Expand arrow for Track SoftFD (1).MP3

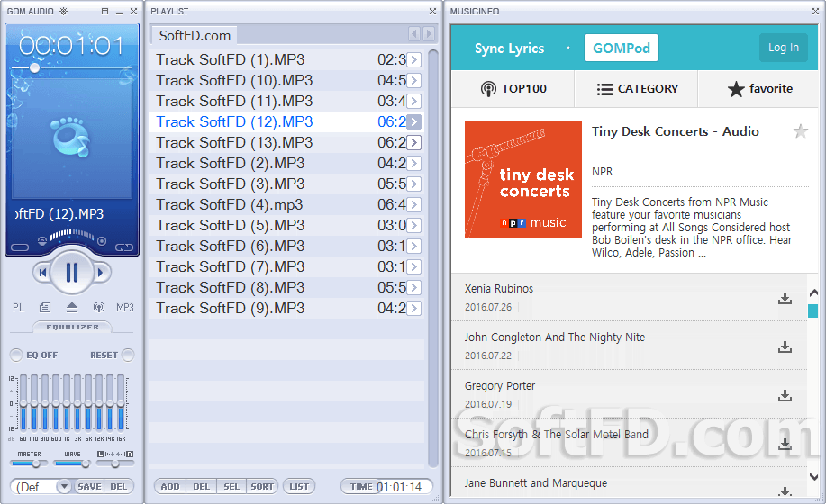(414, 60)
